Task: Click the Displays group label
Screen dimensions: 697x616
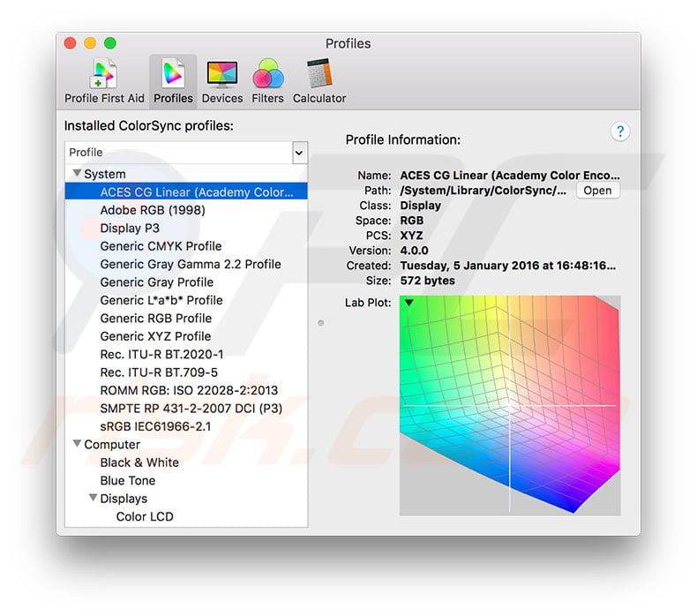Action: point(124,499)
